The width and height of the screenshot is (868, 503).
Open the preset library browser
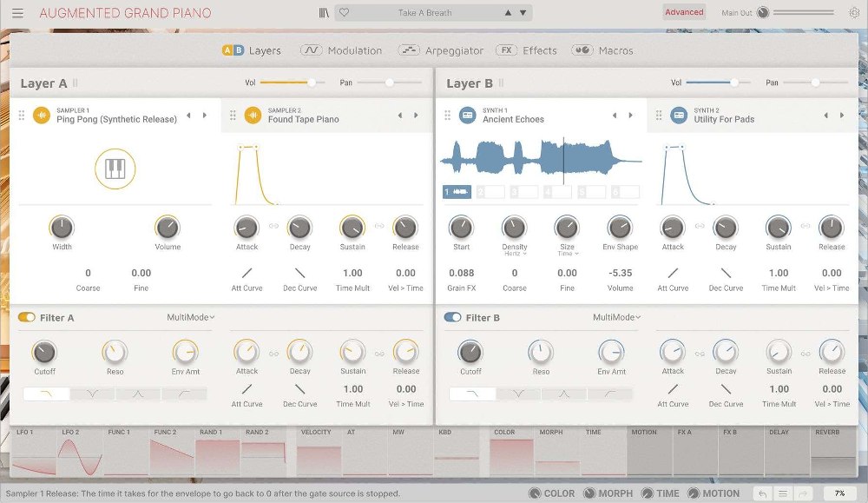[324, 12]
